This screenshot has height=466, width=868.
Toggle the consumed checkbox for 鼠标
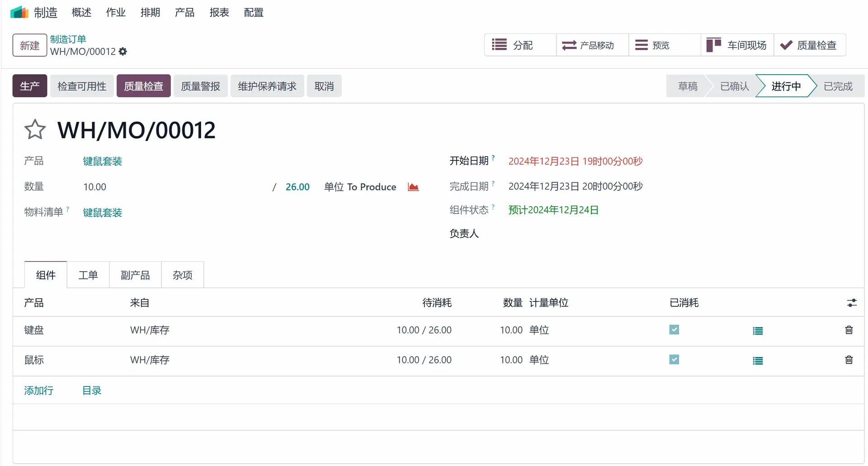click(x=674, y=359)
